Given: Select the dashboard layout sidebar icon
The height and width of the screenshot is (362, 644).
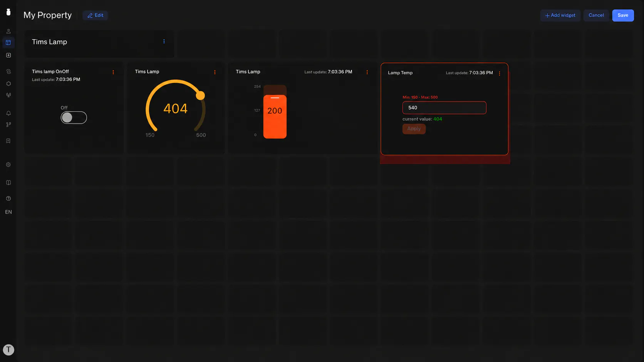Looking at the screenshot, I should pyautogui.click(x=8, y=43).
